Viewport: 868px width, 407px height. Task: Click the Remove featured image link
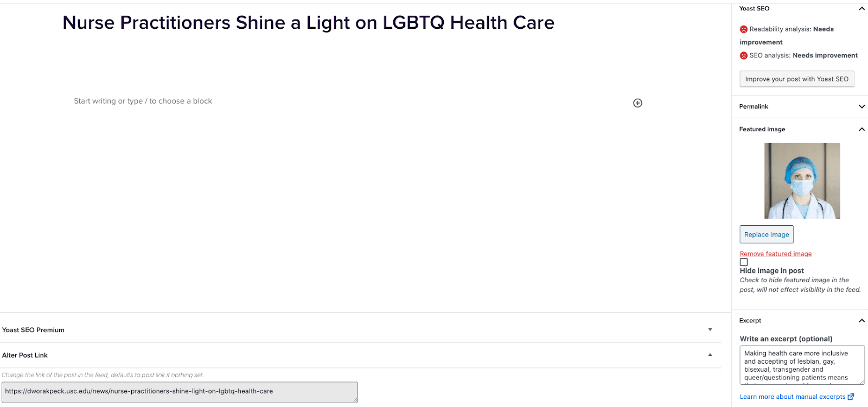(x=775, y=254)
